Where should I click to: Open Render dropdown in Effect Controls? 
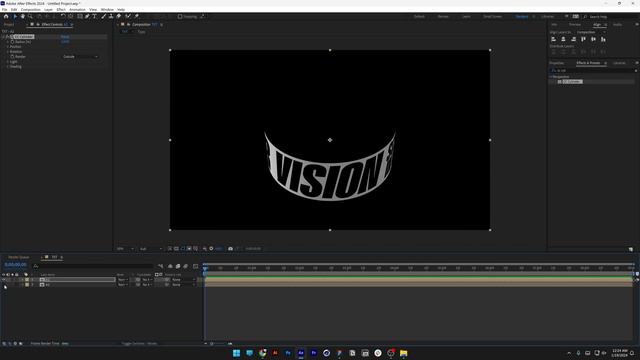pos(81,57)
